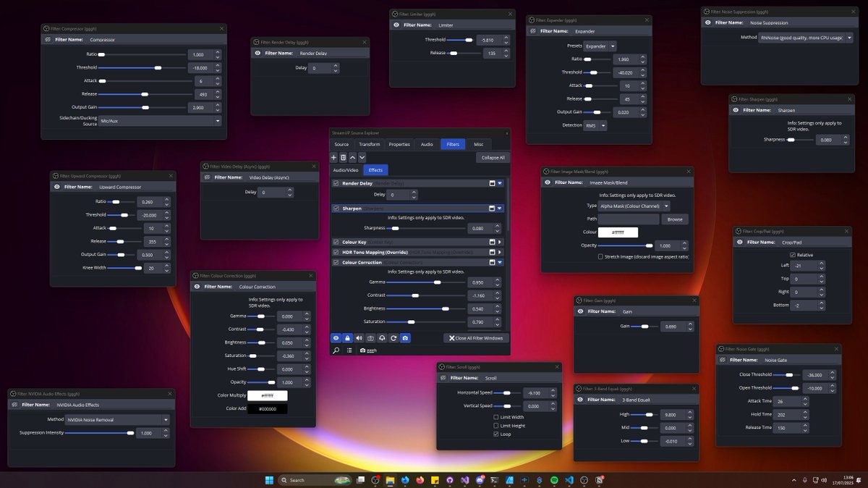Screen dimensions: 868x488
Task: Click Delay value field in Video Delay window
Action: click(x=276, y=193)
